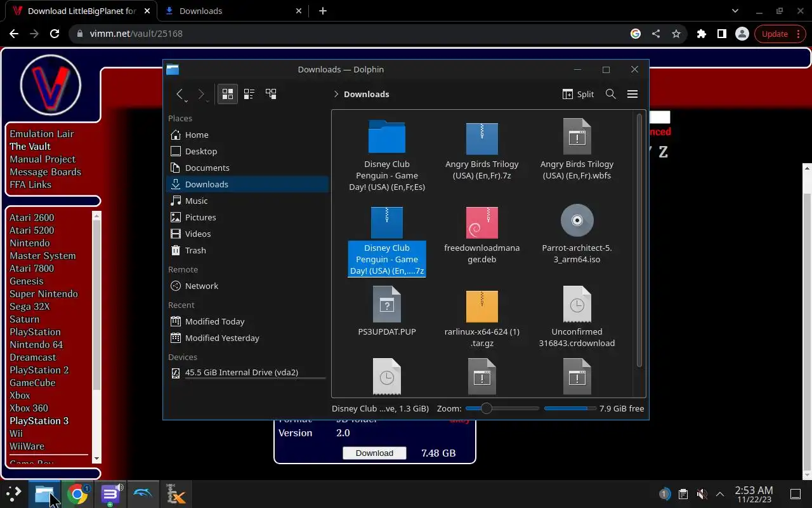Switch Dolphin to Details view mode

(271, 94)
